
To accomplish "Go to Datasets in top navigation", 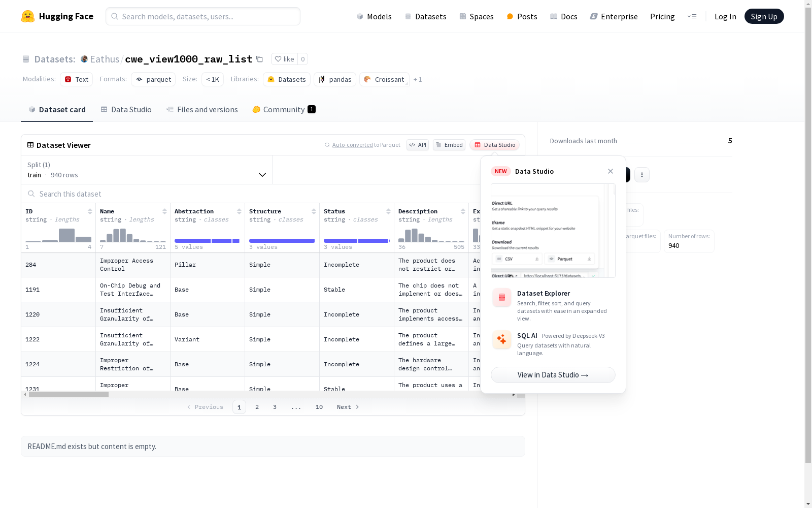I will [x=425, y=16].
